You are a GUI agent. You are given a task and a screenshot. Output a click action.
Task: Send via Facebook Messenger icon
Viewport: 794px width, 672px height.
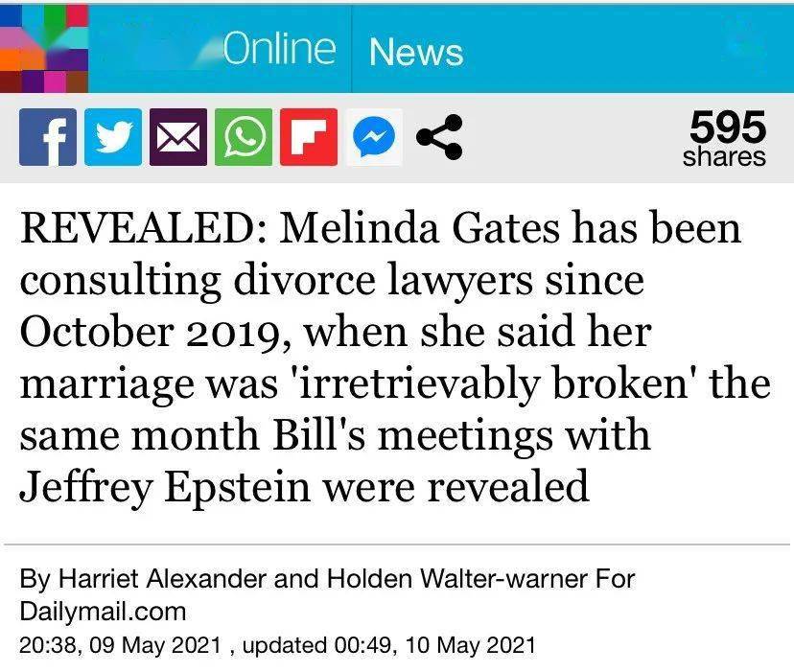(374, 137)
